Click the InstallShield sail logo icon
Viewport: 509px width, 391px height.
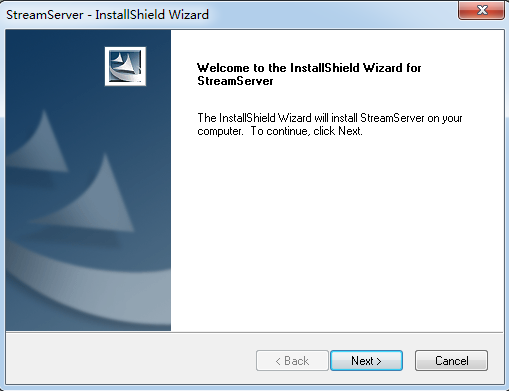[x=125, y=66]
